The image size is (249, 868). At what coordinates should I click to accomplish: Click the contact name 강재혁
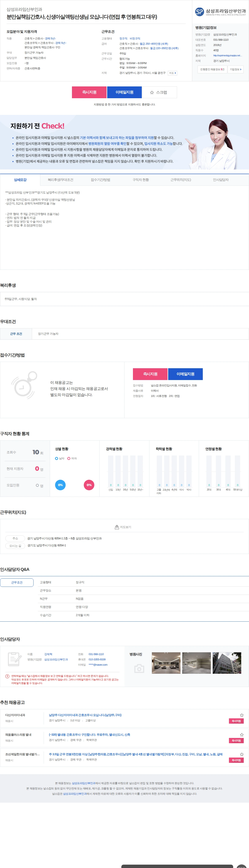click(x=48, y=654)
